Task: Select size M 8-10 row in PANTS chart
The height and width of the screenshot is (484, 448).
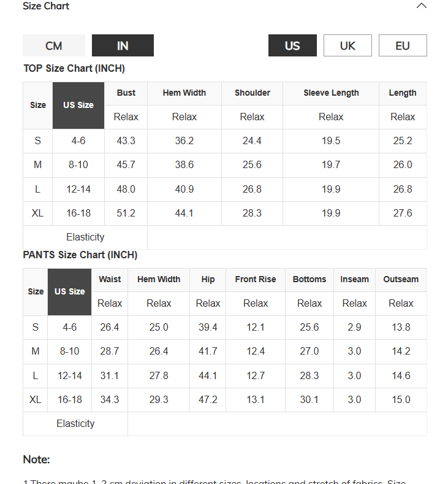Action: click(x=225, y=351)
